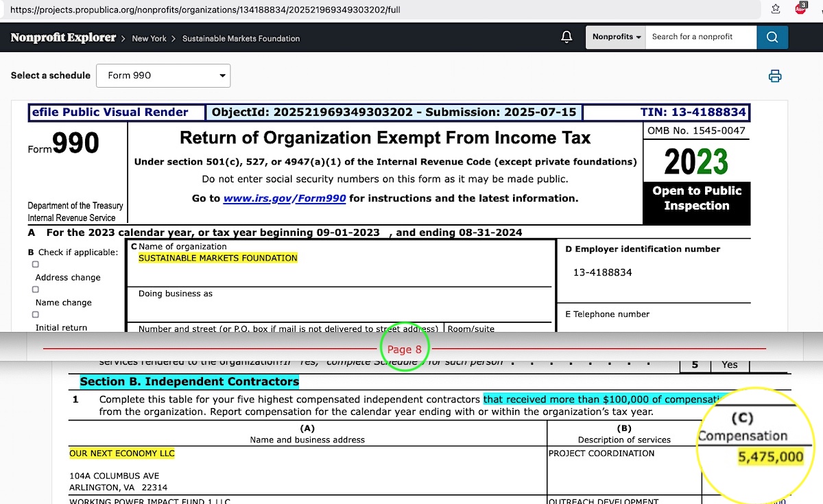823x504 pixels.
Task: Open the Nonprofits search type dropdown
Action: coord(615,37)
